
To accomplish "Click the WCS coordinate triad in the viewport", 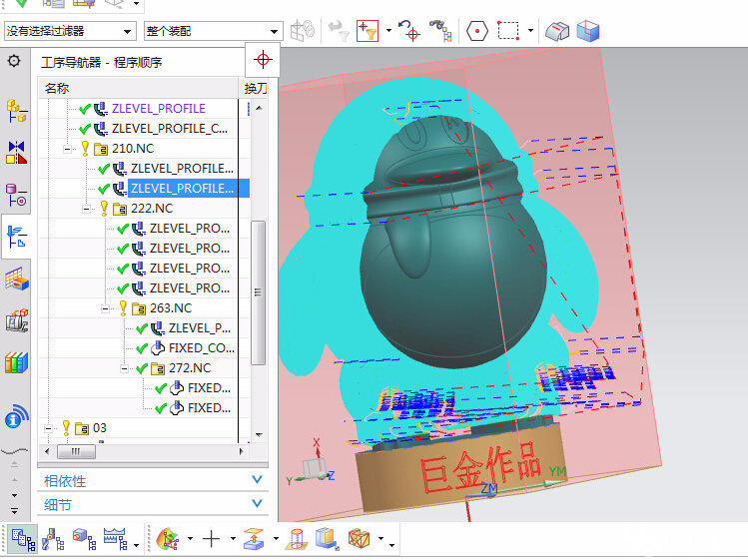I will tap(313, 464).
